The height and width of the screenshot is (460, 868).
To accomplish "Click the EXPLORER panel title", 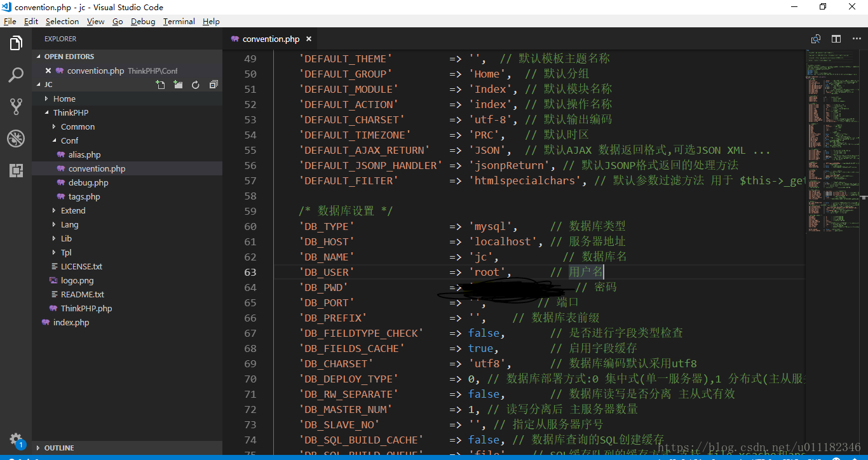I will pyautogui.click(x=60, y=39).
